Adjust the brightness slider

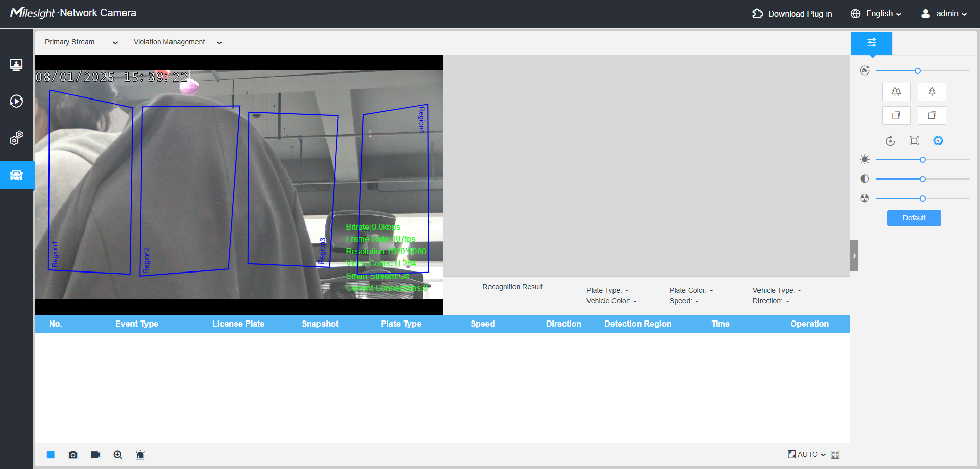[x=923, y=160]
